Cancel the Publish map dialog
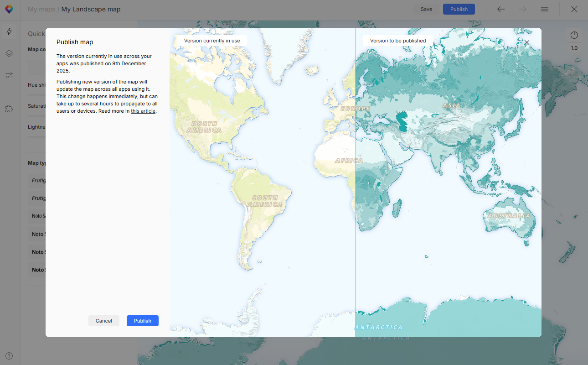 [103, 321]
